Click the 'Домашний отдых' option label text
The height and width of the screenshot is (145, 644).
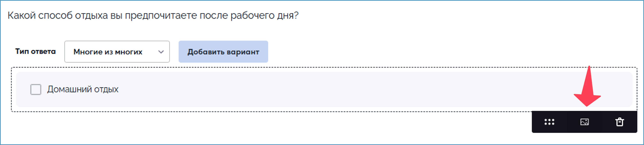point(83,89)
